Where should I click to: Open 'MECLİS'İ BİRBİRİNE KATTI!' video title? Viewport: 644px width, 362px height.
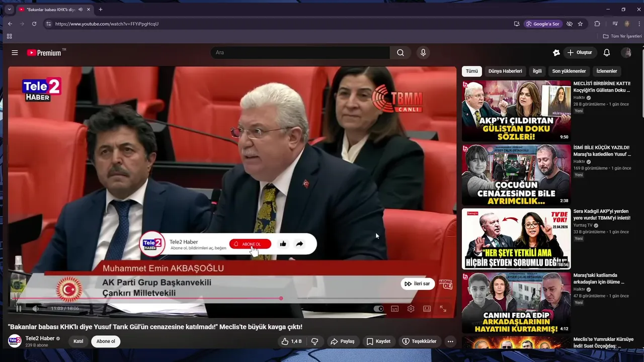602,87
